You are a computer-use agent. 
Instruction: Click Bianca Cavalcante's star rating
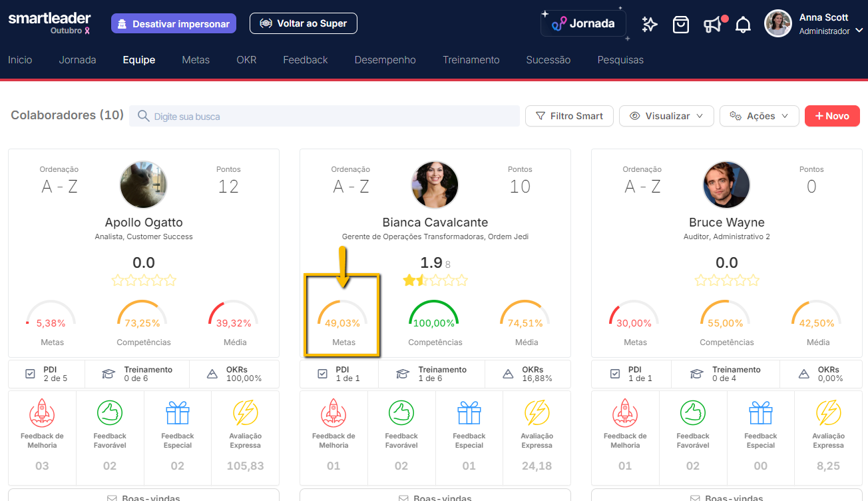coord(435,280)
